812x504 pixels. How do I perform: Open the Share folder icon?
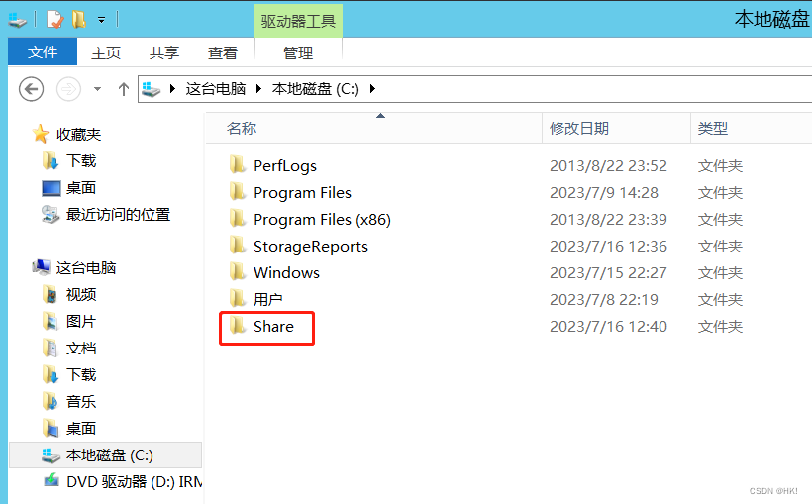238,326
